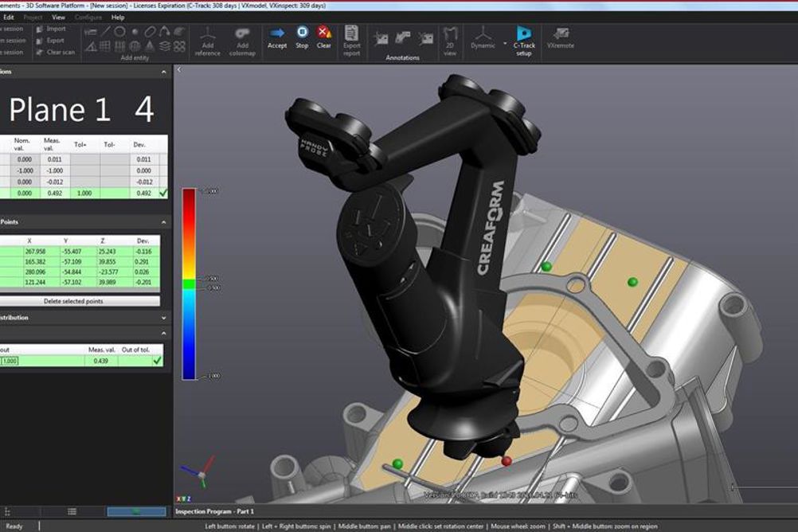The width and height of the screenshot is (798, 532).
Task: Click deviation value -0.012 cell
Action: click(x=144, y=182)
